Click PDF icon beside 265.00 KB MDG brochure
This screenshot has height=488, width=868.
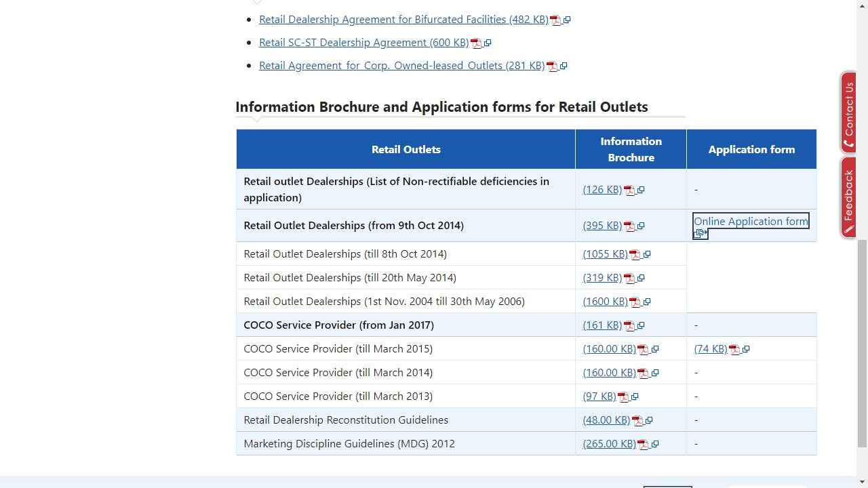coord(643,445)
